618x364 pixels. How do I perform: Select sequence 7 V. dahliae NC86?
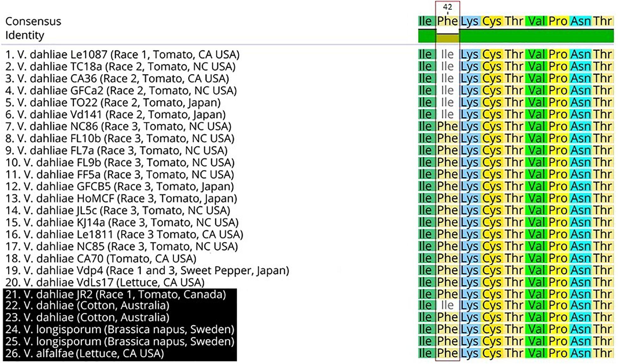tap(118, 126)
